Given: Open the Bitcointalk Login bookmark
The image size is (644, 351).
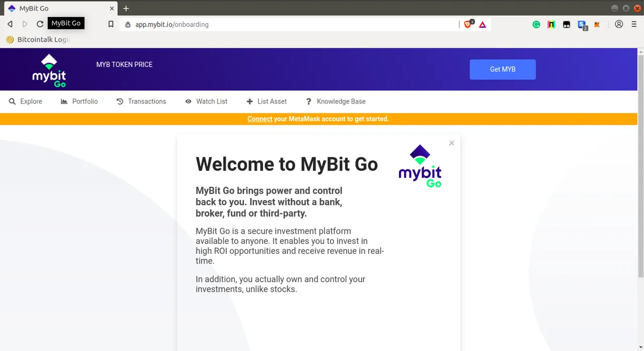Looking at the screenshot, I should click(x=38, y=39).
